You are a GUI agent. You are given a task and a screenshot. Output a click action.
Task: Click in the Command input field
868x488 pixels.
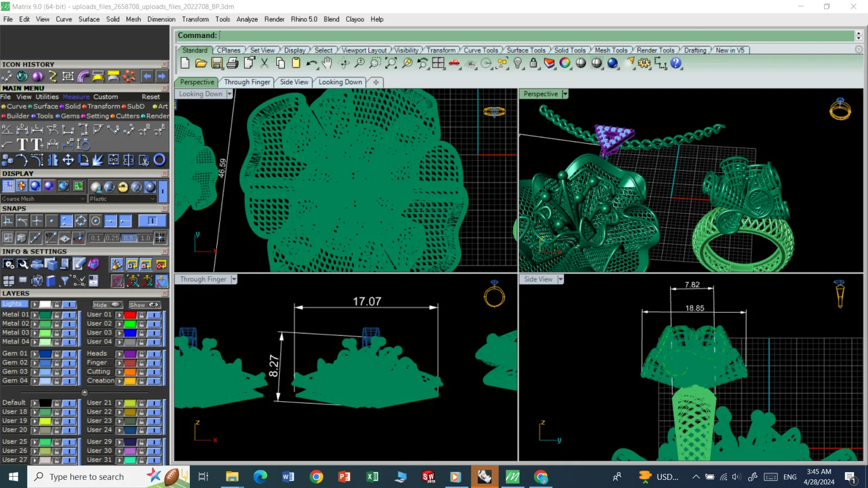[x=536, y=35]
